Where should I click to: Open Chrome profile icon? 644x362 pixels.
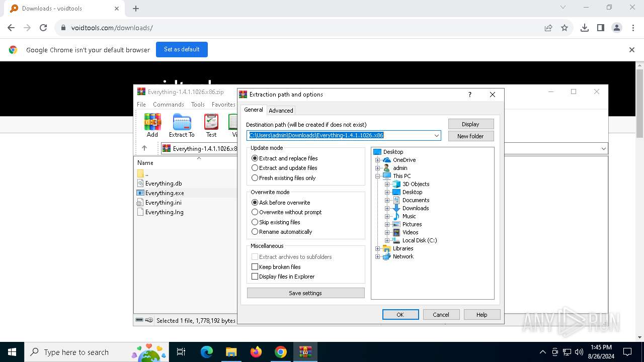coord(617,28)
